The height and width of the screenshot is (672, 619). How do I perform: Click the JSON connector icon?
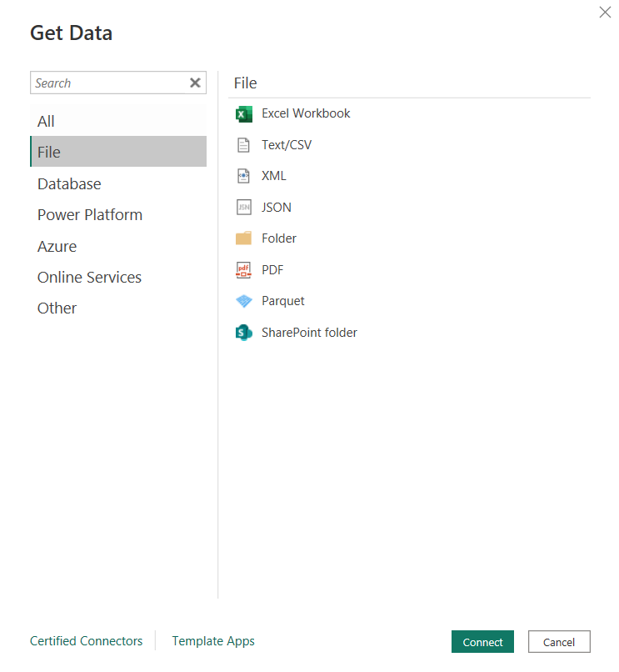tap(243, 208)
